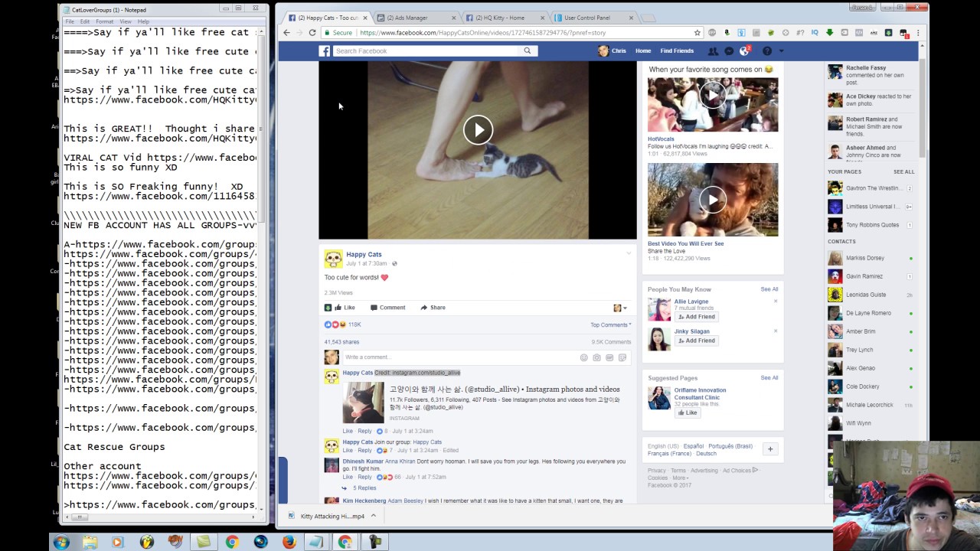Viewport: 980px width, 551px height.
Task: Expand the post options chevron on Happy Cats post
Action: click(629, 253)
